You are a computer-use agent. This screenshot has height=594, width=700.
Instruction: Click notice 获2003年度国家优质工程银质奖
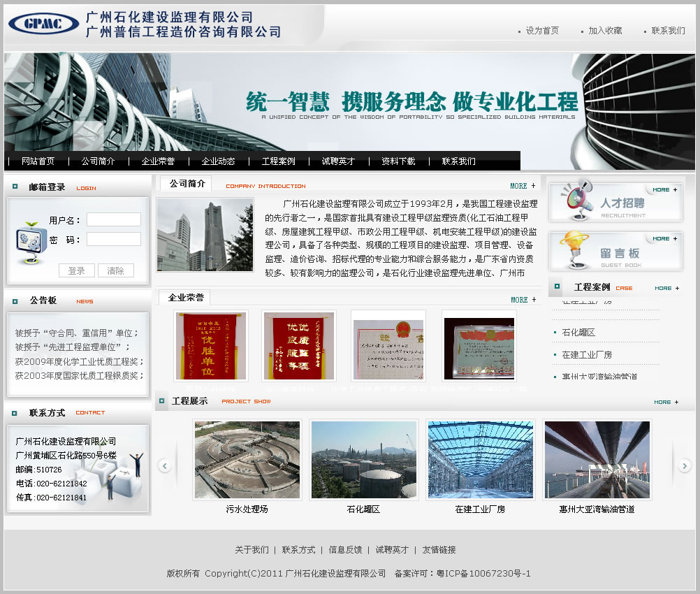[80, 375]
